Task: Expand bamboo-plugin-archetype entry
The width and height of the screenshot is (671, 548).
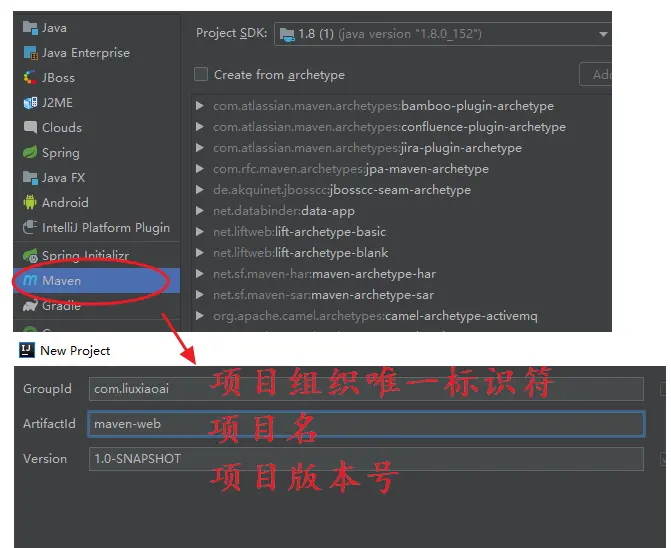Action: coord(199,105)
